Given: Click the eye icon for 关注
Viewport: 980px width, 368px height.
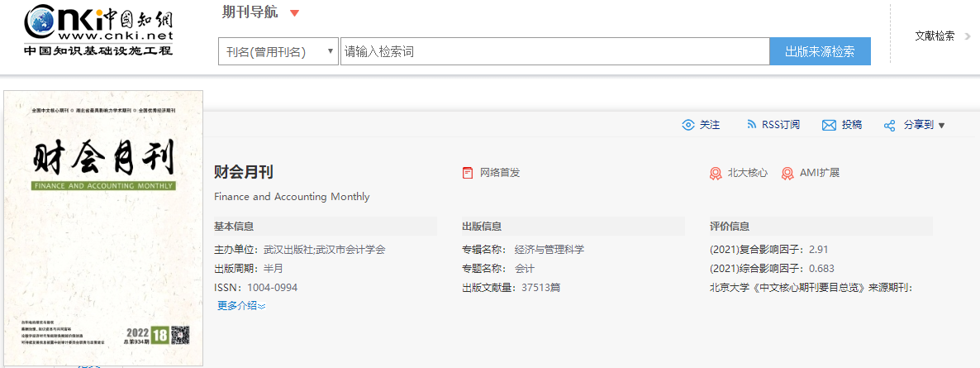Looking at the screenshot, I should click(688, 125).
